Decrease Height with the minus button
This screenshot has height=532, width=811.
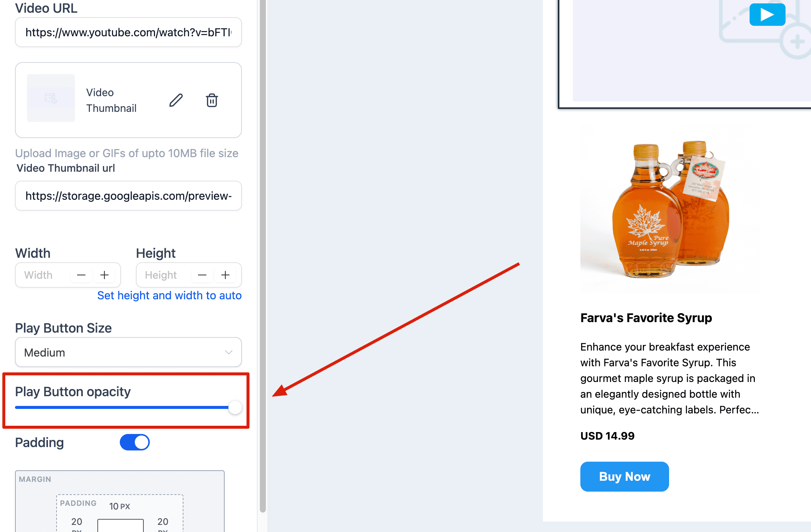202,275
